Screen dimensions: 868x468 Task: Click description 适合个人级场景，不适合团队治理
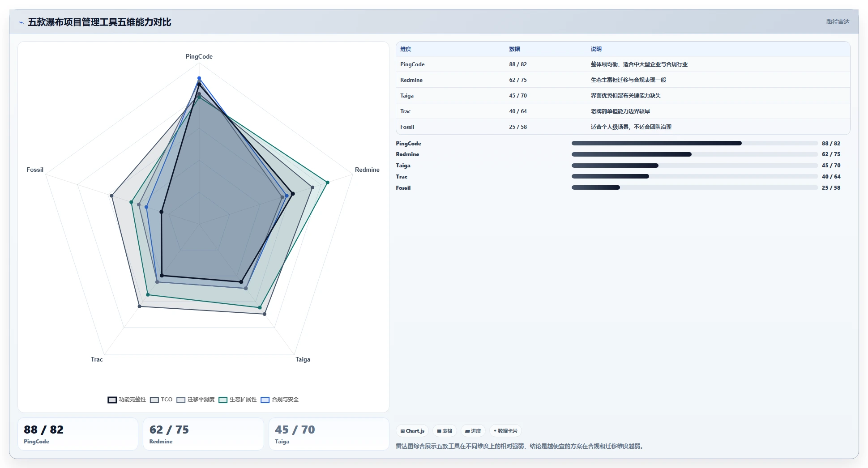point(631,127)
